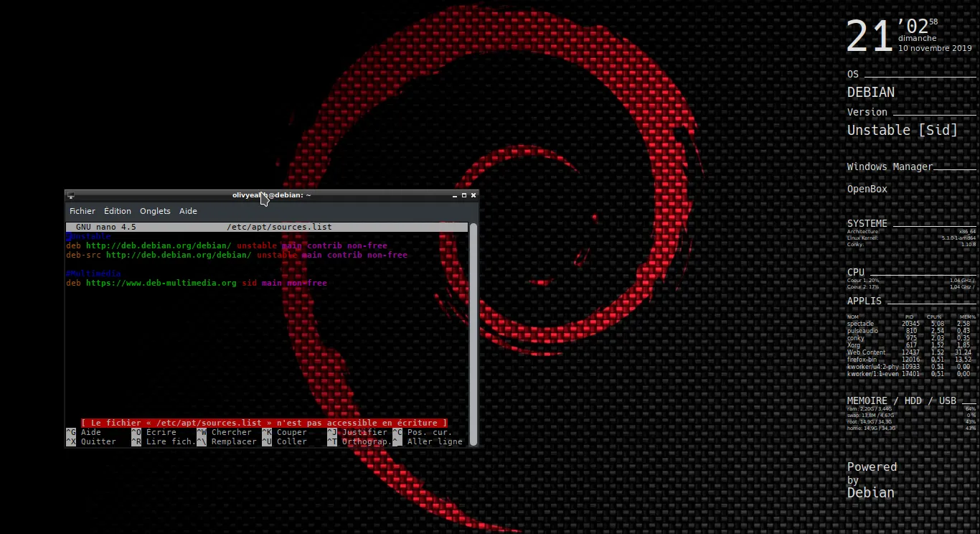980x534 pixels.
Task: Click the 'home: 14,9G / 34,3G' usage line
Action: point(871,428)
